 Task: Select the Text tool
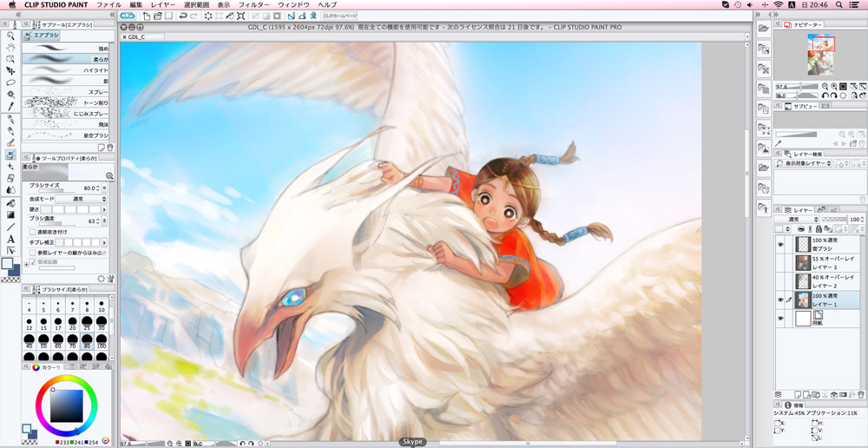point(10,240)
